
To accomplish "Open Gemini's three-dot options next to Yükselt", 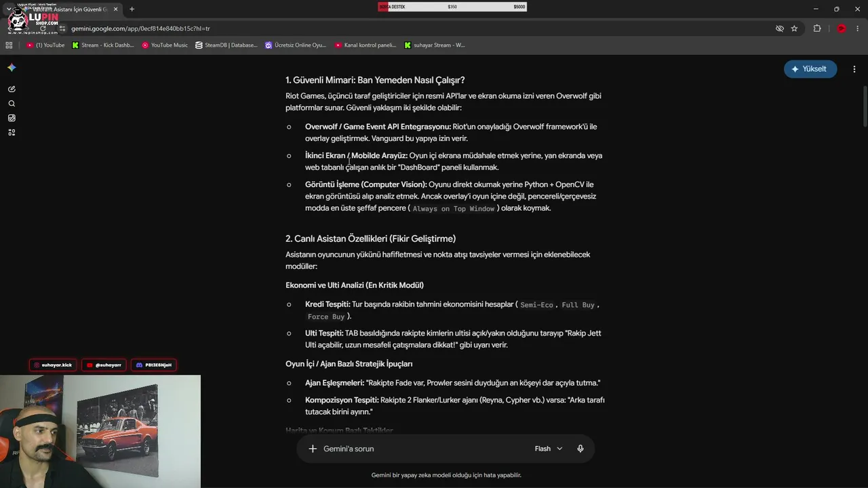I will click(854, 69).
